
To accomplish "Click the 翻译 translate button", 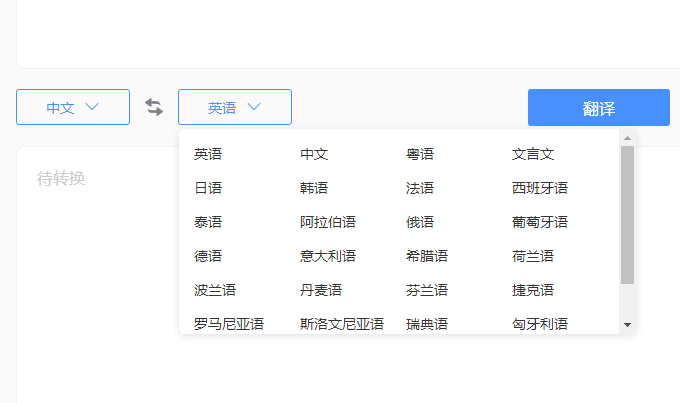I will (598, 108).
